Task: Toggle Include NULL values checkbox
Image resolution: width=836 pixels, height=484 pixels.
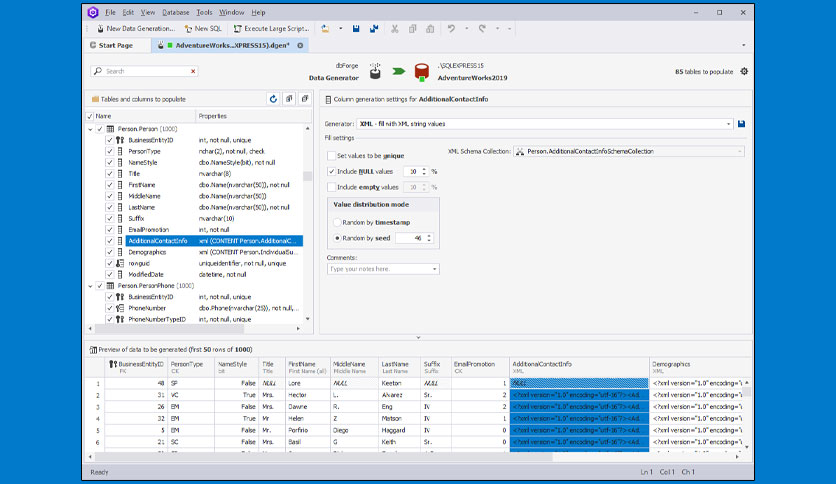Action: coord(331,172)
